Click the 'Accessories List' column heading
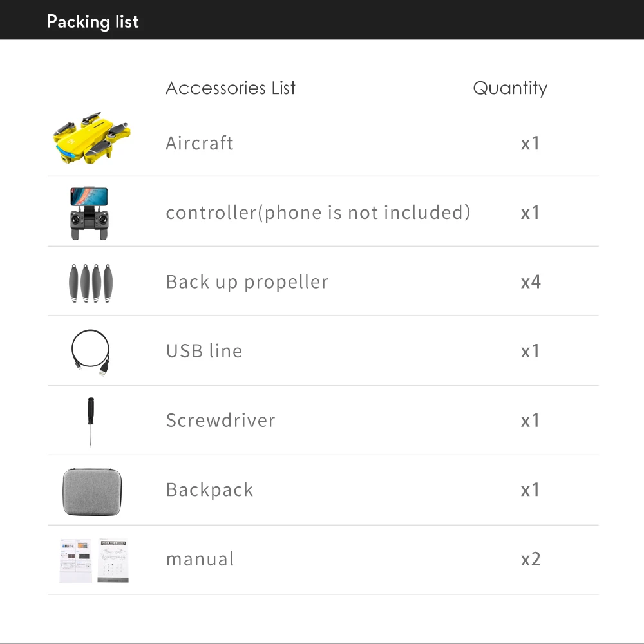Screen dimensions: 644x644 [231, 88]
